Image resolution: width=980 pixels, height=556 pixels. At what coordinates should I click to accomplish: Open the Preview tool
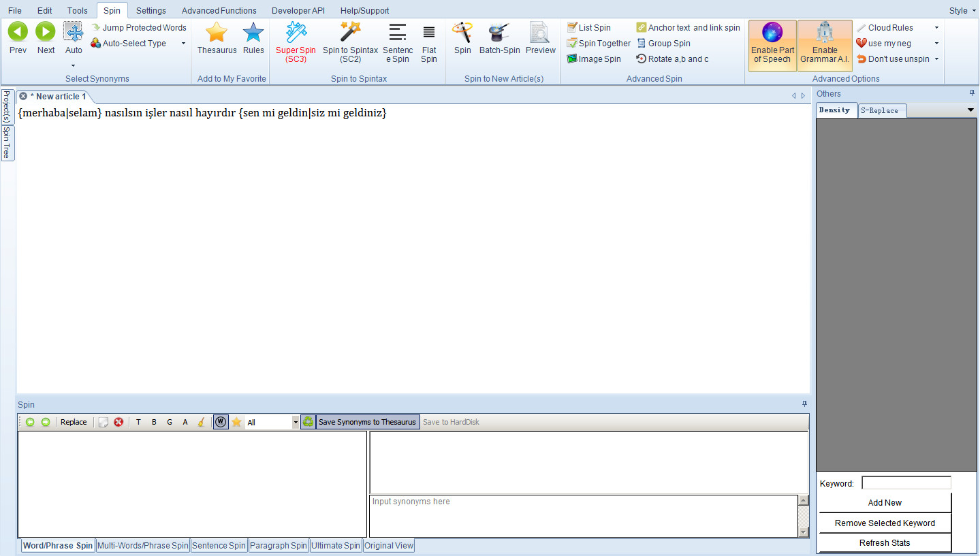(x=540, y=33)
